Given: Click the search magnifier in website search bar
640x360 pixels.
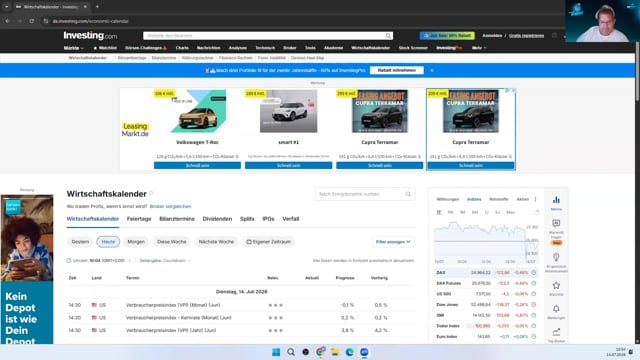Looking at the screenshot, I should click(388, 36).
